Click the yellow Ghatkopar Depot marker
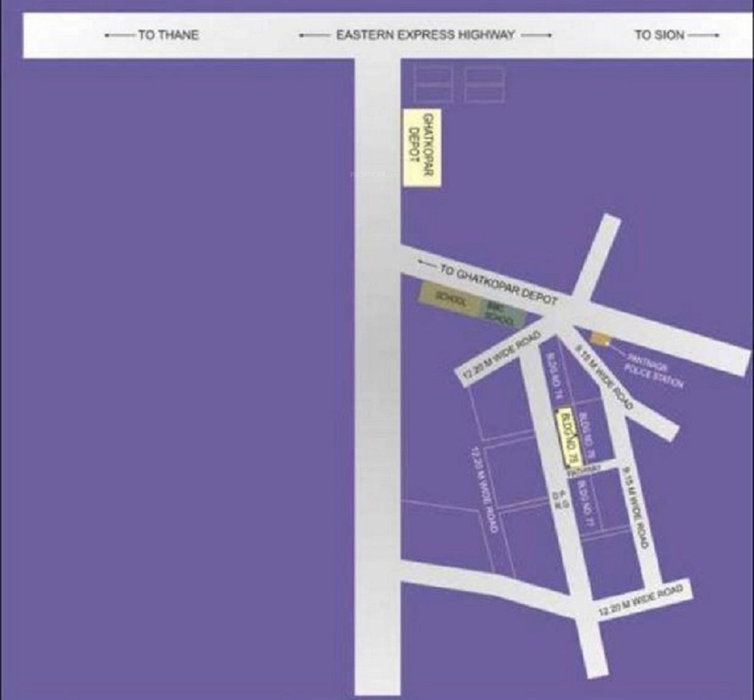Viewport: 754px width, 700px height. (422, 148)
